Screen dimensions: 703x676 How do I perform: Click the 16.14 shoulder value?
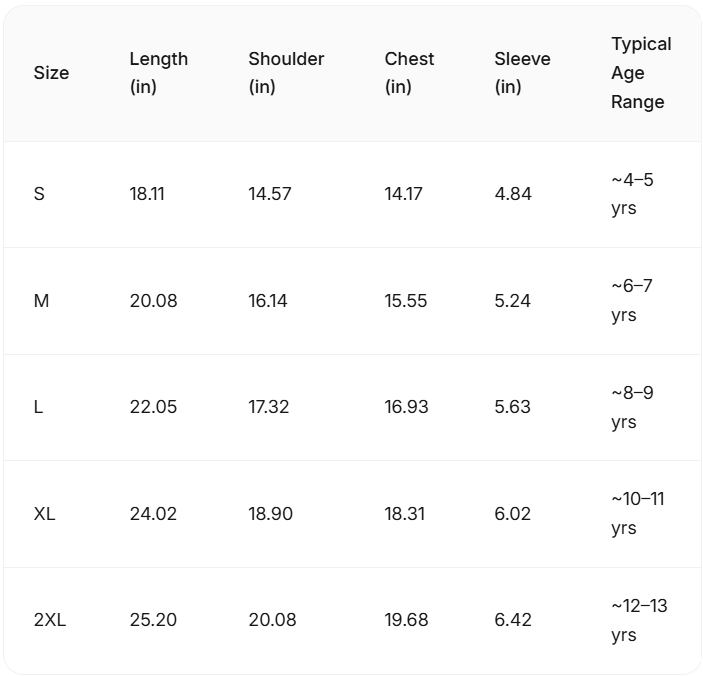click(270, 301)
